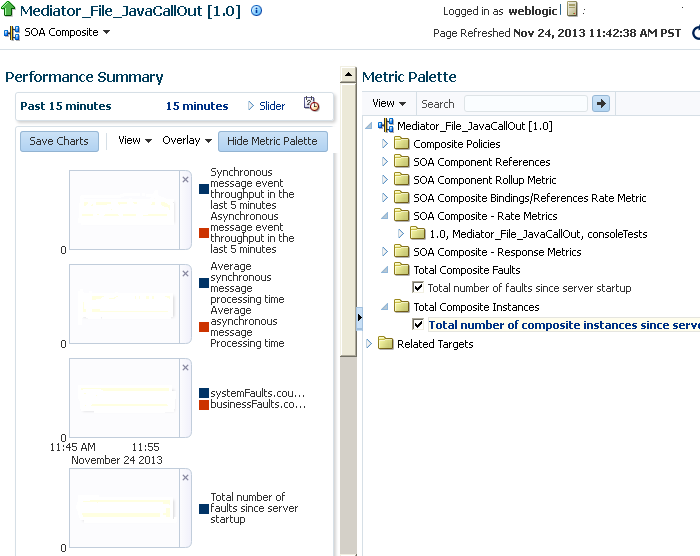Click the Total Composite Faults folder icon
This screenshot has width=700, height=556.
tap(401, 269)
